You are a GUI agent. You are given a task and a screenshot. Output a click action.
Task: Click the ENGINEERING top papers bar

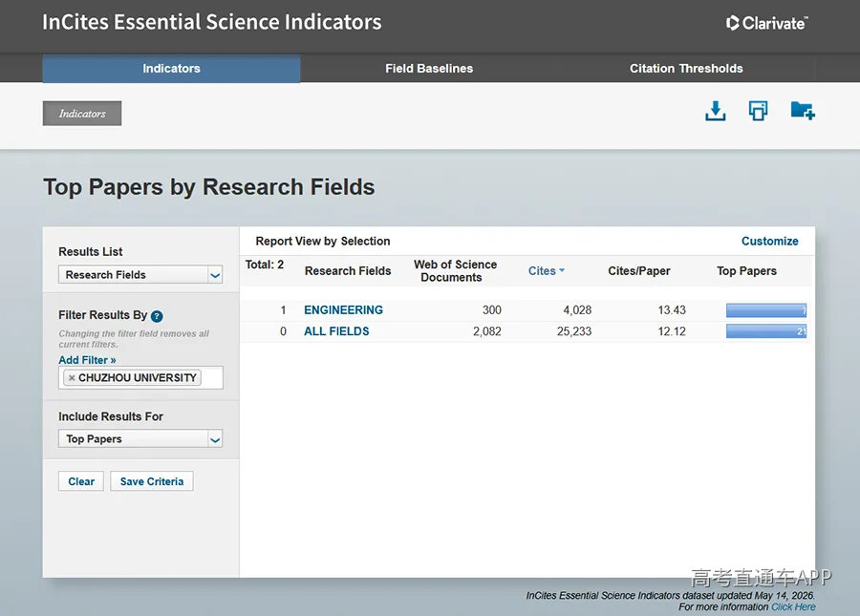tap(766, 310)
